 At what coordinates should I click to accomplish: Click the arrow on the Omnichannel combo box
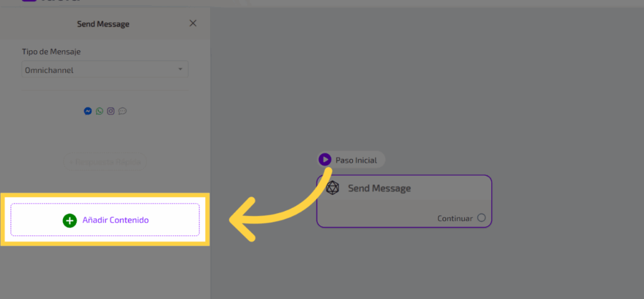point(180,69)
